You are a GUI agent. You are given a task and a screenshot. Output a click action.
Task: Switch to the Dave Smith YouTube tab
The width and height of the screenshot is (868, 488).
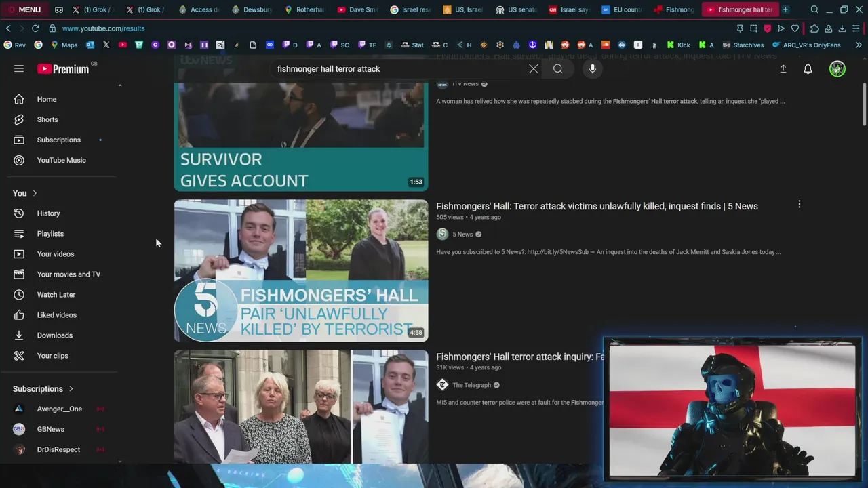(x=357, y=9)
